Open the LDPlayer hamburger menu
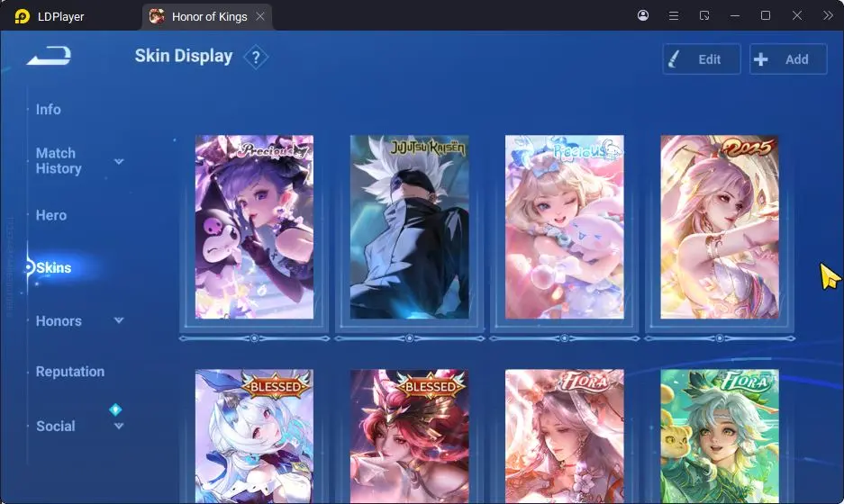844x504 pixels. click(674, 15)
